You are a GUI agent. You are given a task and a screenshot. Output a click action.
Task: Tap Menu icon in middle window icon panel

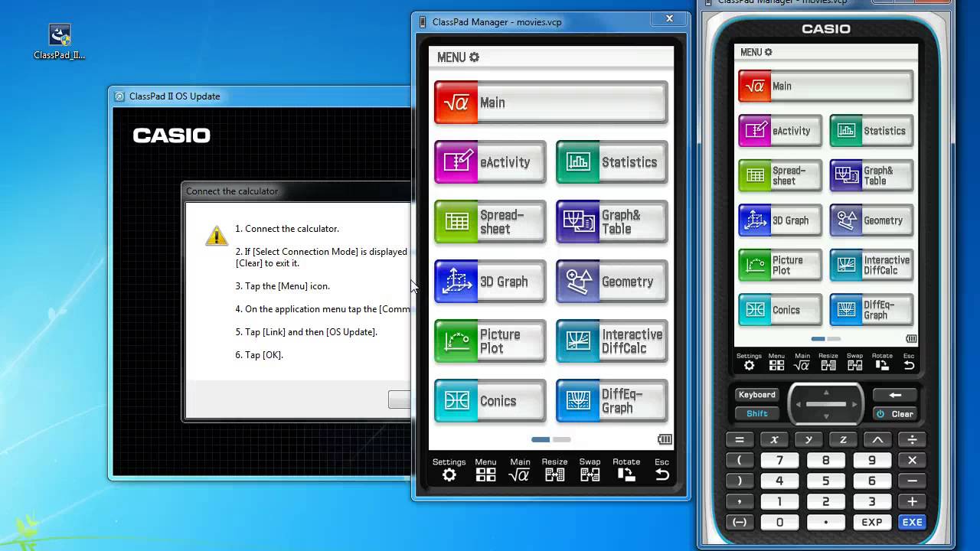(x=485, y=470)
